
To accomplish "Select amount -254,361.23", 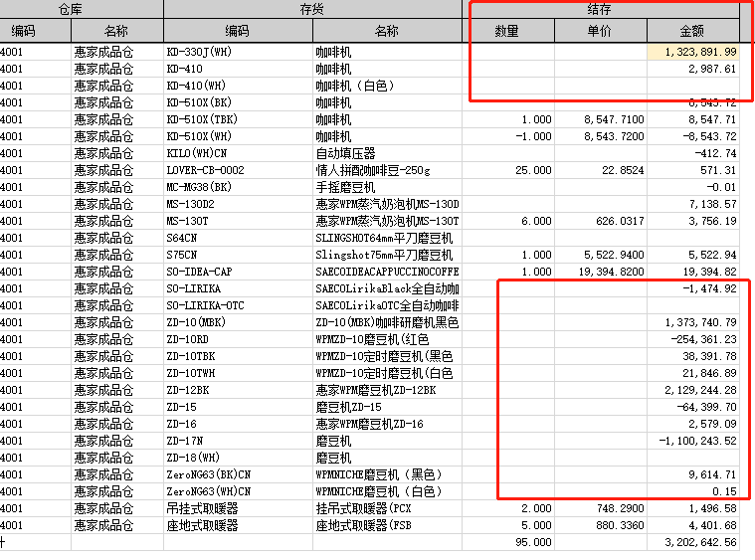I will [693, 339].
